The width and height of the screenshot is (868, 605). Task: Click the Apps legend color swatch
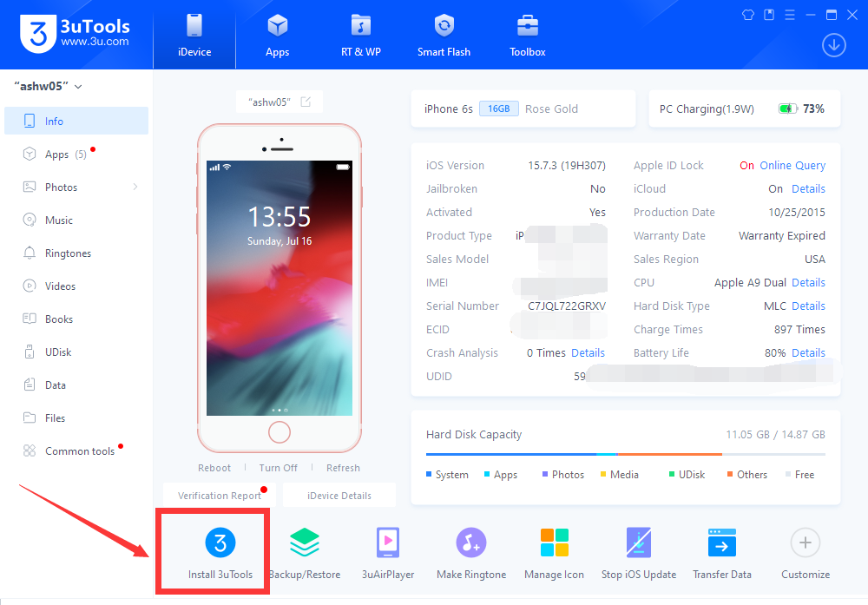(x=487, y=475)
